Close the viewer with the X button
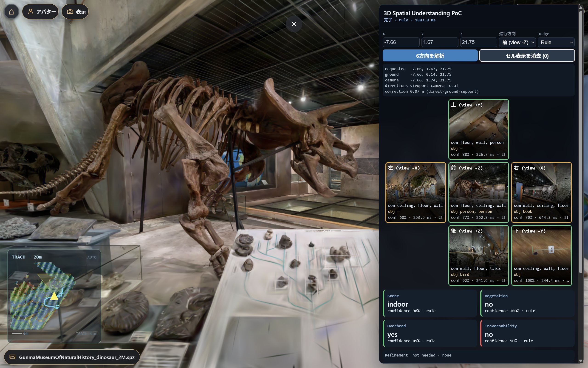This screenshot has height=368, width=588. click(294, 24)
